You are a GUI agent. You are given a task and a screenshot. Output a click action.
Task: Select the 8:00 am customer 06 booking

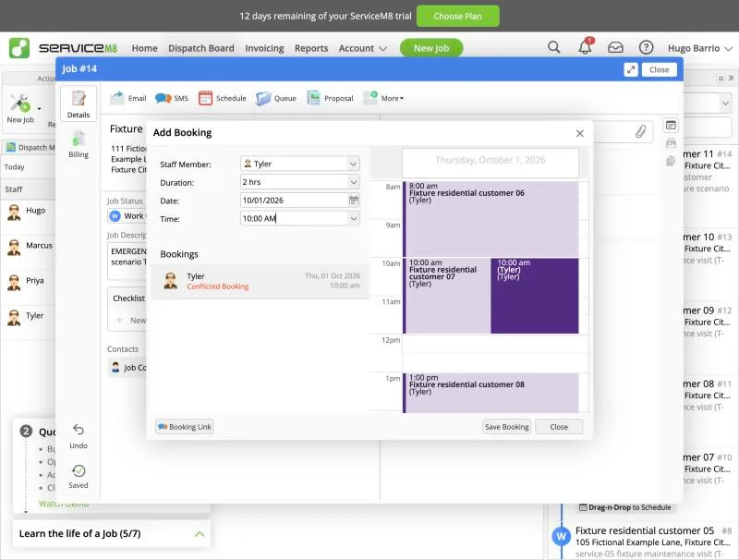tap(491, 219)
